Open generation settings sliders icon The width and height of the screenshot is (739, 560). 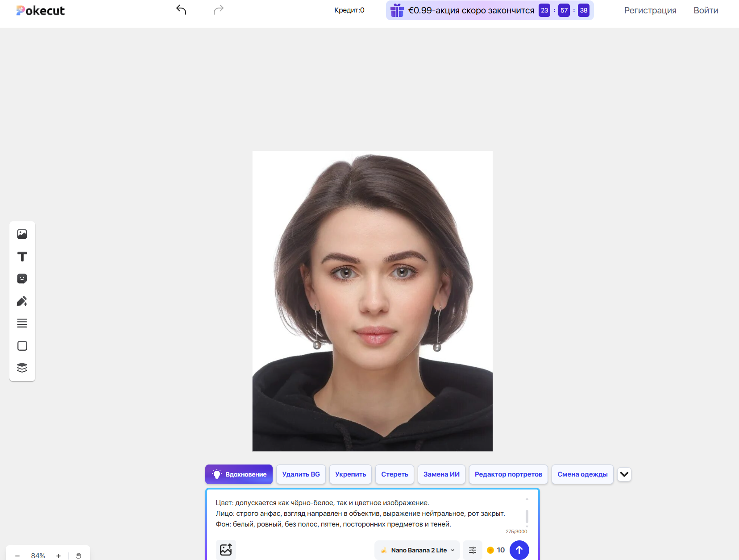tap(473, 550)
